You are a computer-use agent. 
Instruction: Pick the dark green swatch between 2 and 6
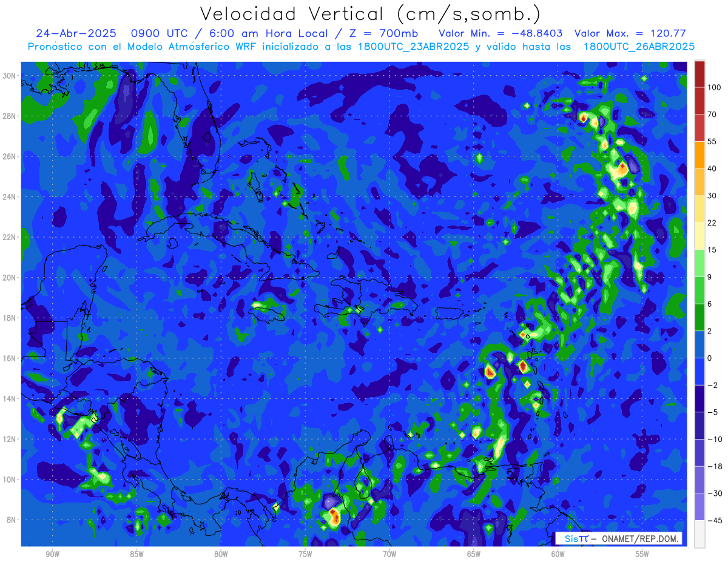click(699, 317)
